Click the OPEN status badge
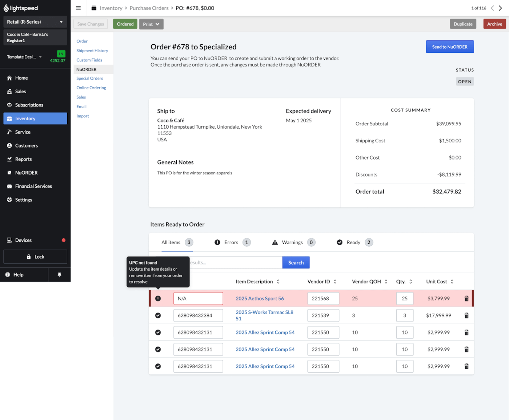 point(465,82)
